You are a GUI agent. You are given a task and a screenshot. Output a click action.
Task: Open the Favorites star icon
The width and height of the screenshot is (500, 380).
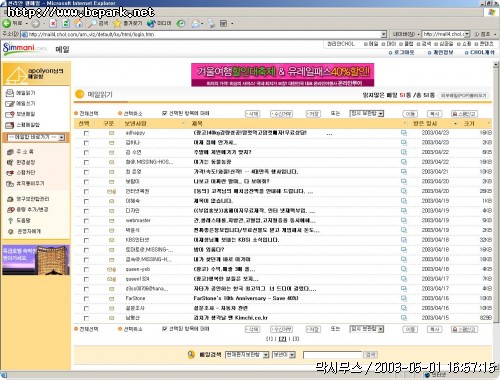pos(117,23)
